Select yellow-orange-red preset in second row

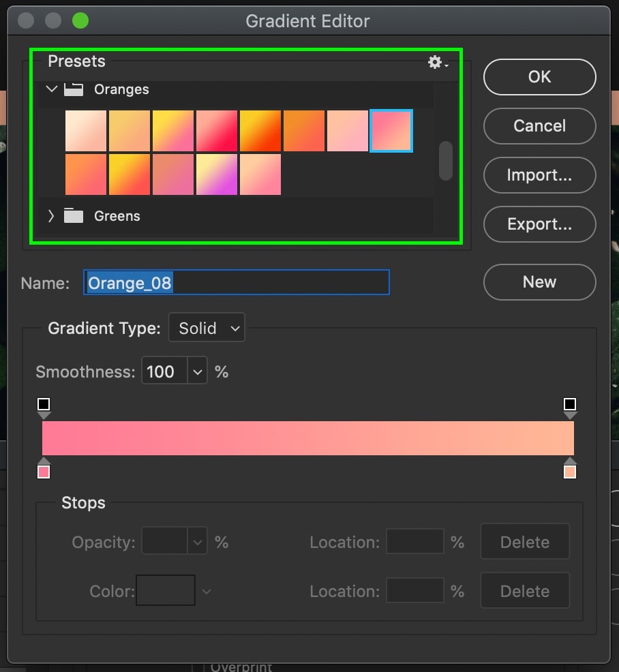coord(130,174)
